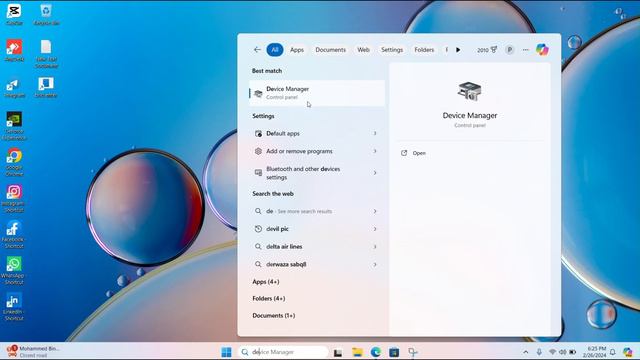640x360 pixels.
Task: Open Microsoft Store from the taskbar
Action: pos(394,352)
